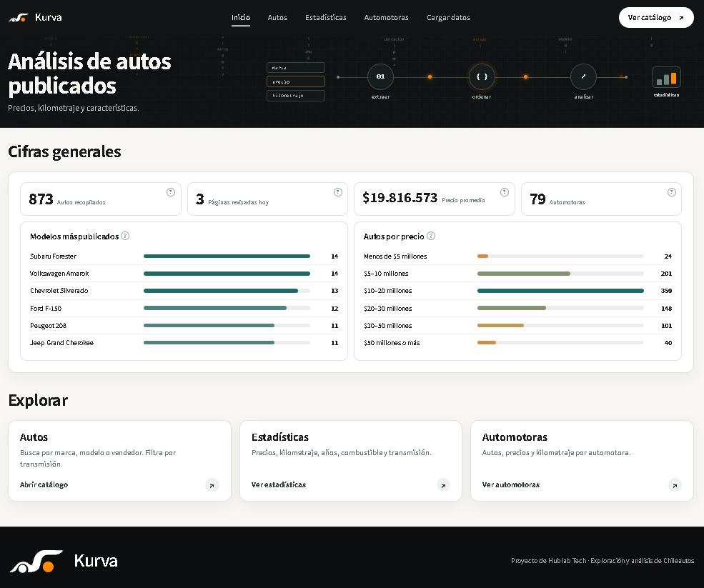Click the Explorar heading
This screenshot has width=704, height=588.
38,400
